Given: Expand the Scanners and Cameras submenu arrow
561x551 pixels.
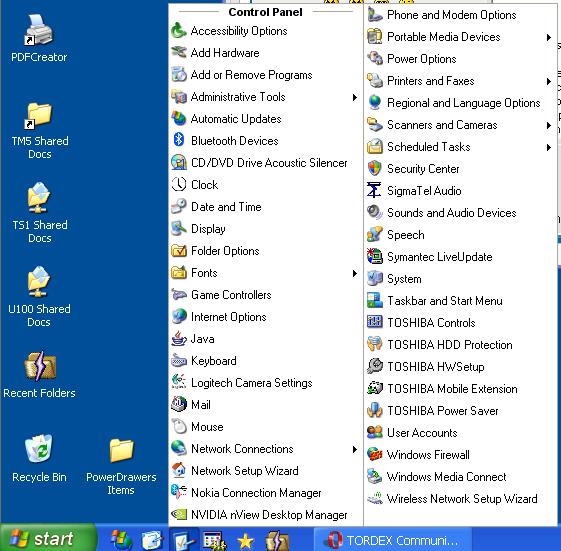Looking at the screenshot, I should (x=549, y=125).
